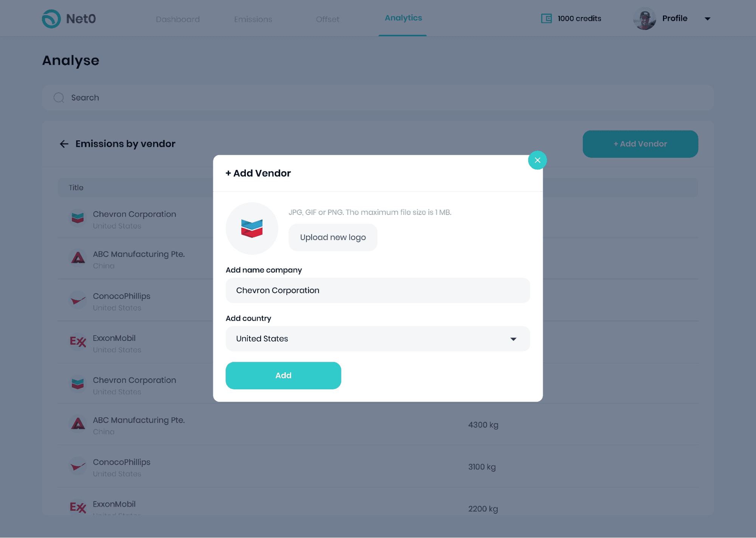Click Upload new logo button

tap(333, 237)
